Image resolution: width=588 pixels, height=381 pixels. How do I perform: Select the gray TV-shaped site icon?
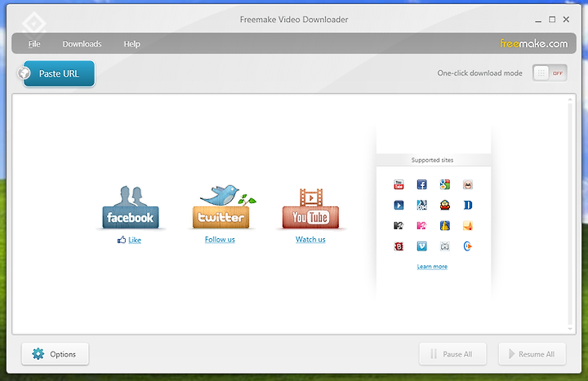pos(445,246)
